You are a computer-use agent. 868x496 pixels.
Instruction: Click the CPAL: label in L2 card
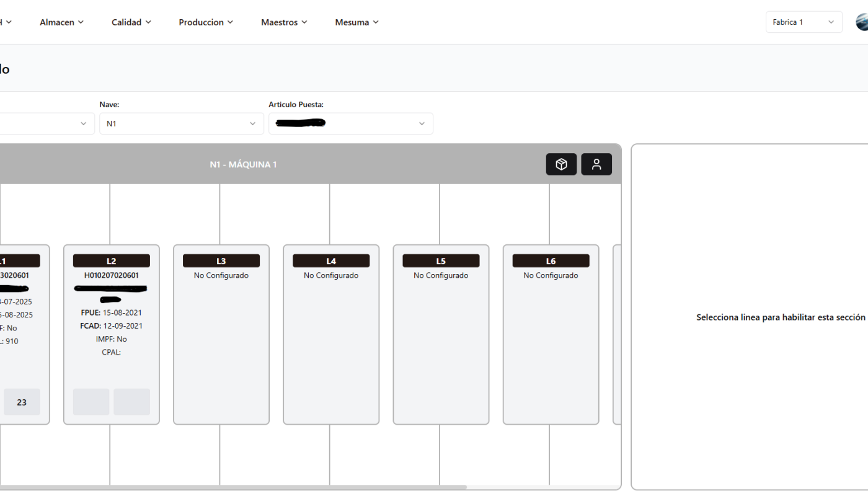click(x=112, y=352)
